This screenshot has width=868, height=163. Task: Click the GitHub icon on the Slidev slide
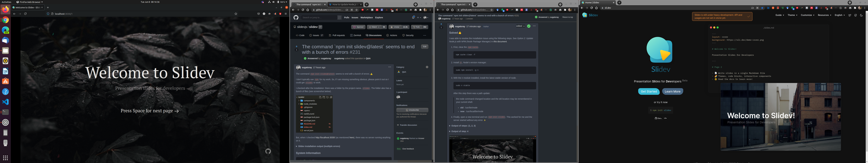pyautogui.click(x=268, y=151)
